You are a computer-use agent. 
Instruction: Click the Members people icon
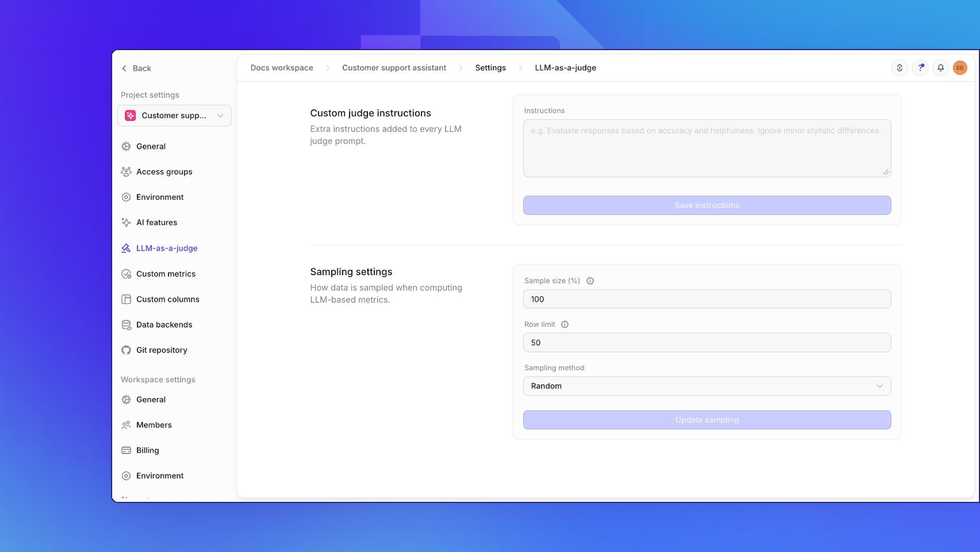pyautogui.click(x=126, y=425)
